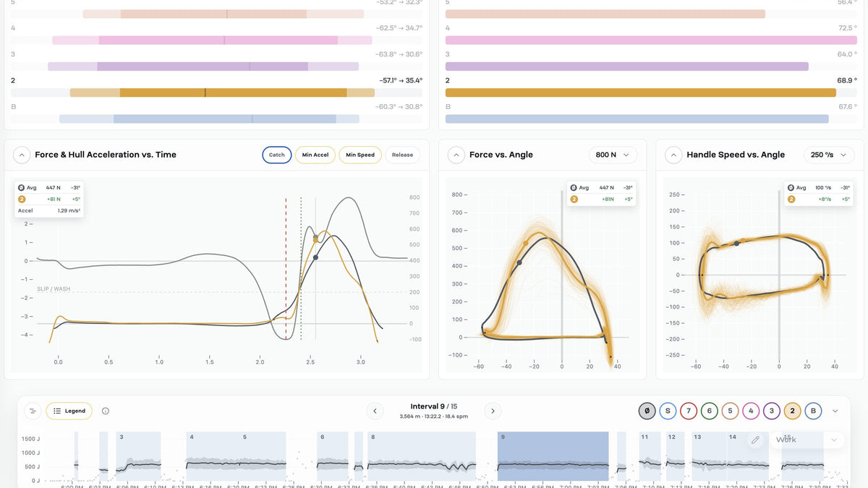Toggle seat 3 circle in timeline
The width and height of the screenshot is (868, 488).
coord(772,411)
